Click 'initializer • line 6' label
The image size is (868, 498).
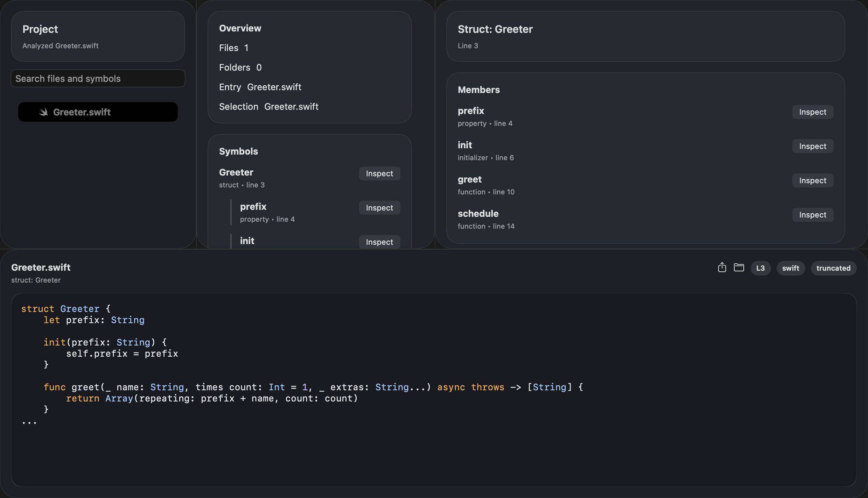point(486,158)
